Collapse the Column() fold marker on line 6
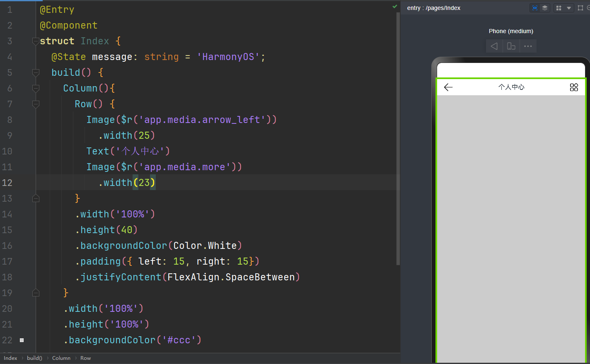The height and width of the screenshot is (364, 590). click(x=36, y=88)
